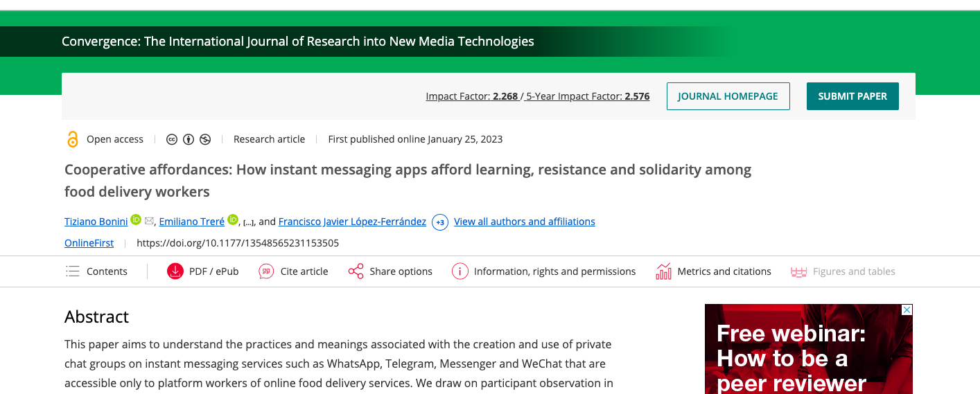Open the Cite article option
Viewport: 980px width, 394px height.
294,271
